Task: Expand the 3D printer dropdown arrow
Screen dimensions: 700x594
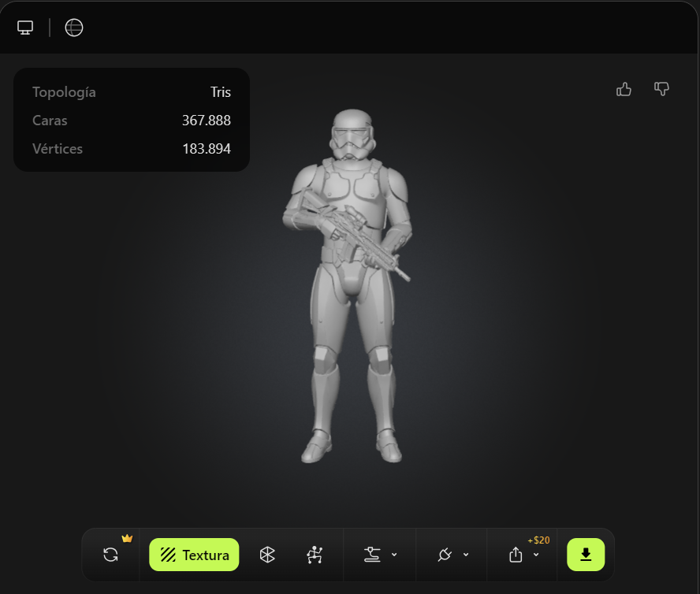Action: pos(394,555)
